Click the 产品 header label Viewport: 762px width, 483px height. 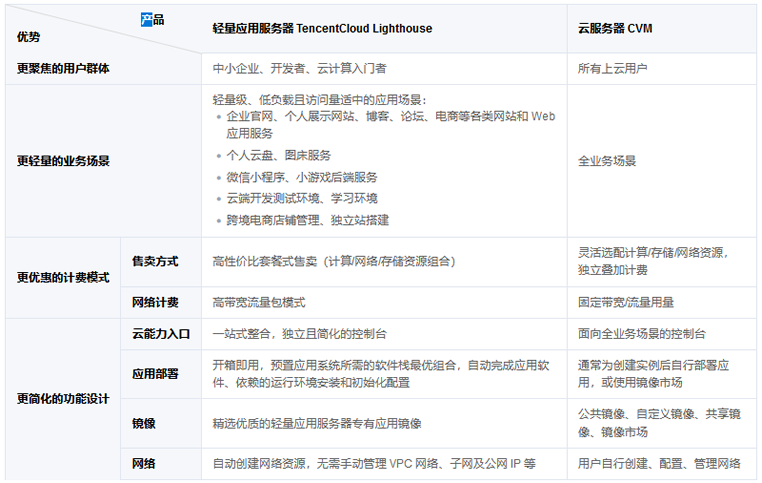(153, 20)
